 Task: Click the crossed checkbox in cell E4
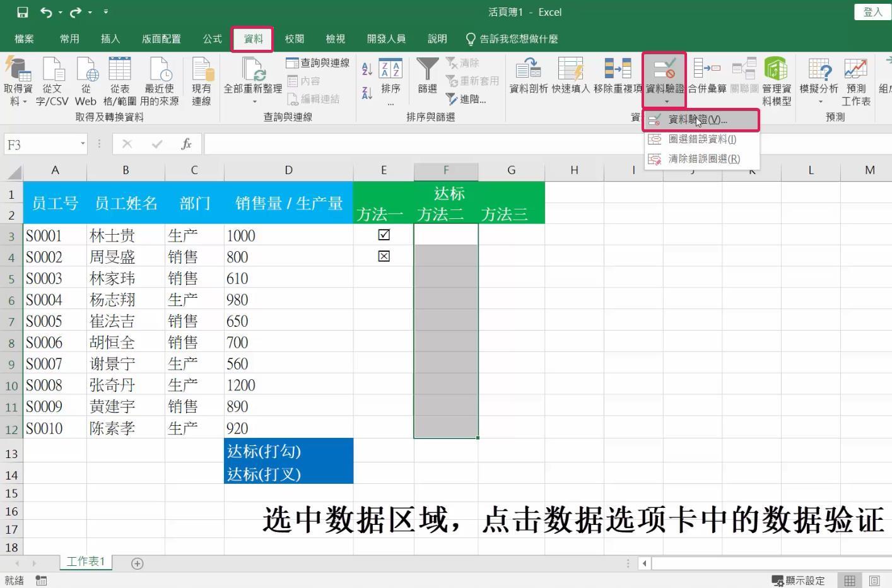tap(384, 256)
